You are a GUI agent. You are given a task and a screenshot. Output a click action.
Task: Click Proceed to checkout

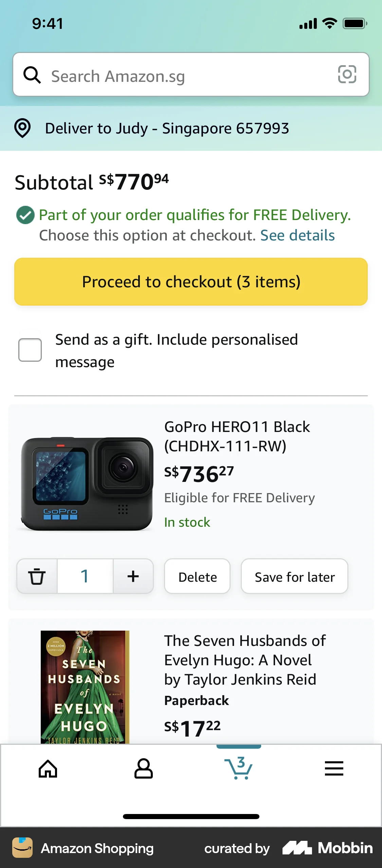pos(191,282)
